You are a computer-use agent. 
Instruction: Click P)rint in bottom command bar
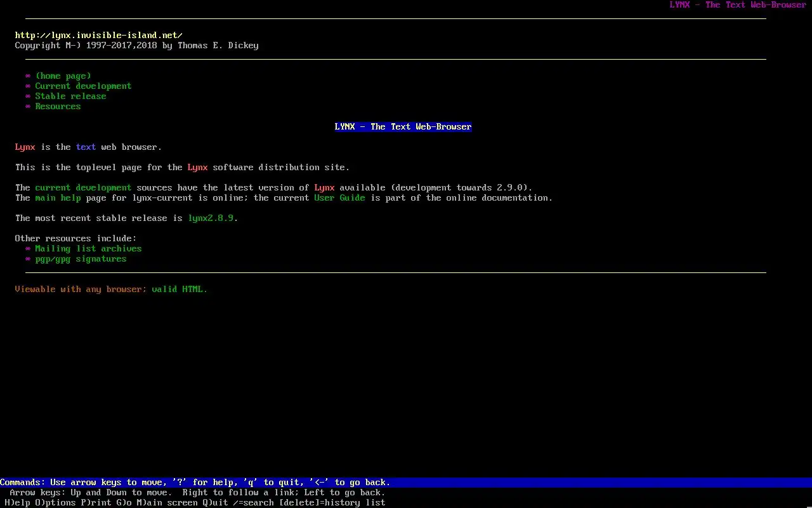coord(96,503)
